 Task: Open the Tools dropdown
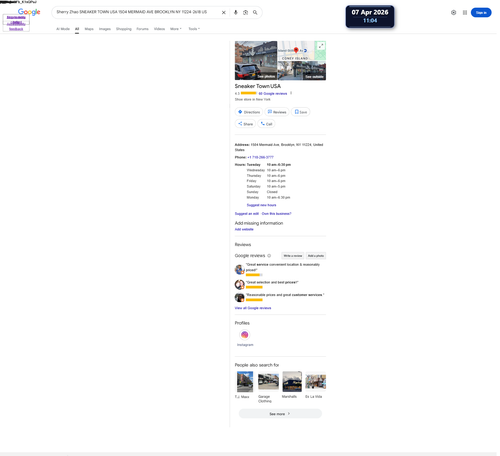(x=194, y=29)
